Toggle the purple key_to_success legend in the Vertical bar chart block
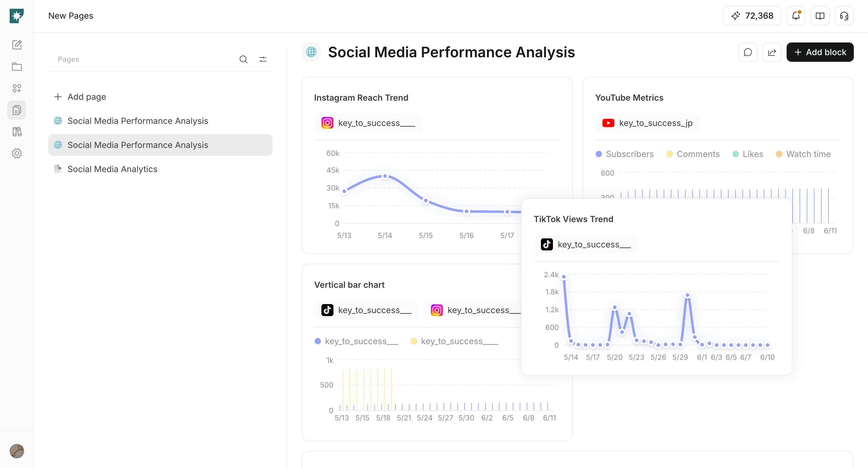 [x=356, y=341]
